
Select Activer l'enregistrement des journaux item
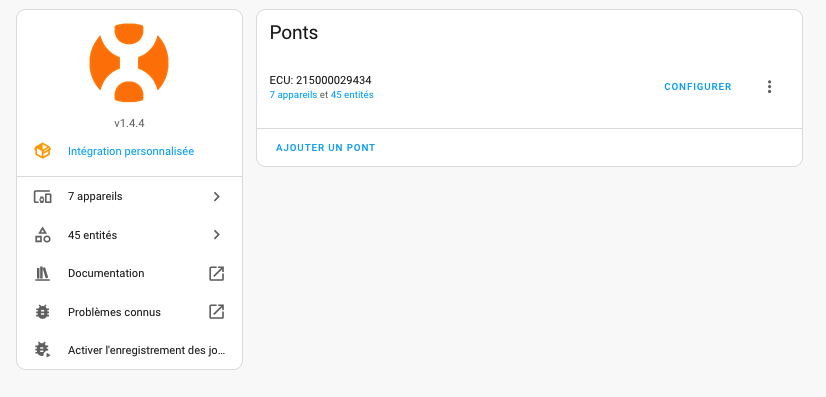point(129,350)
